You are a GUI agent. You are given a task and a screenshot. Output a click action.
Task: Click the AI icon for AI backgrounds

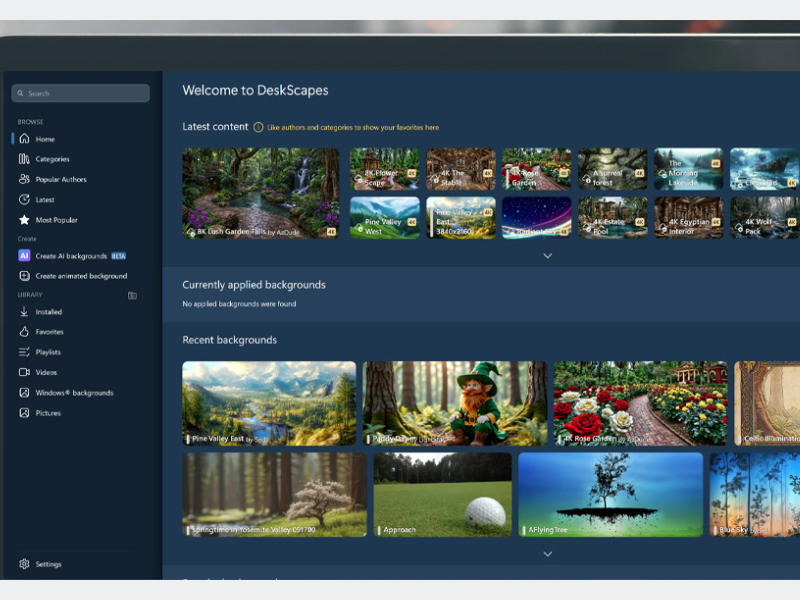pos(24,256)
